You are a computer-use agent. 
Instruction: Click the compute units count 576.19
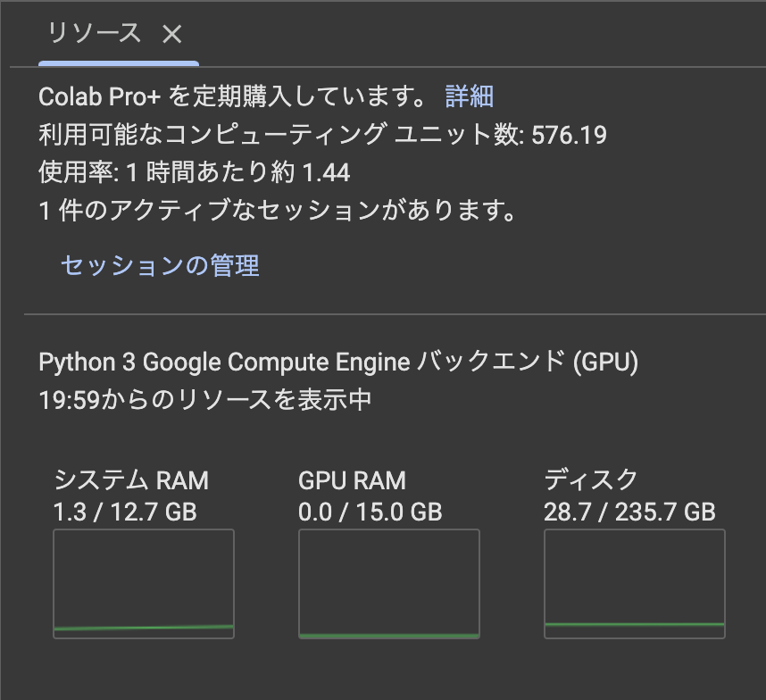[569, 134]
